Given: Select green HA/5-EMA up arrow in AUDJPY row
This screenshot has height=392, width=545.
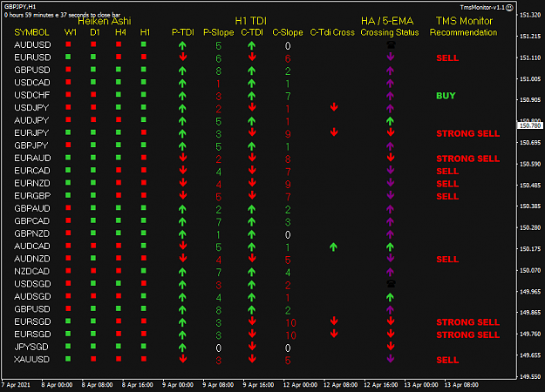Looking at the screenshot, I should (391, 121).
